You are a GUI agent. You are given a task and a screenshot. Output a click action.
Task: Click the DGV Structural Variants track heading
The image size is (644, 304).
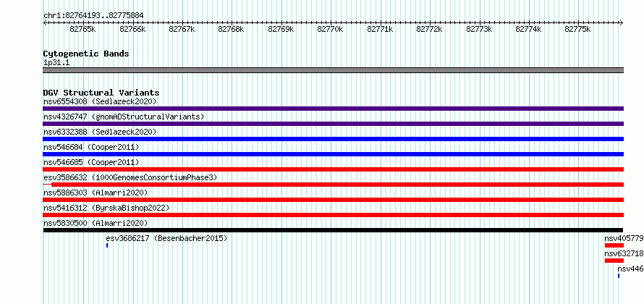[101, 93]
